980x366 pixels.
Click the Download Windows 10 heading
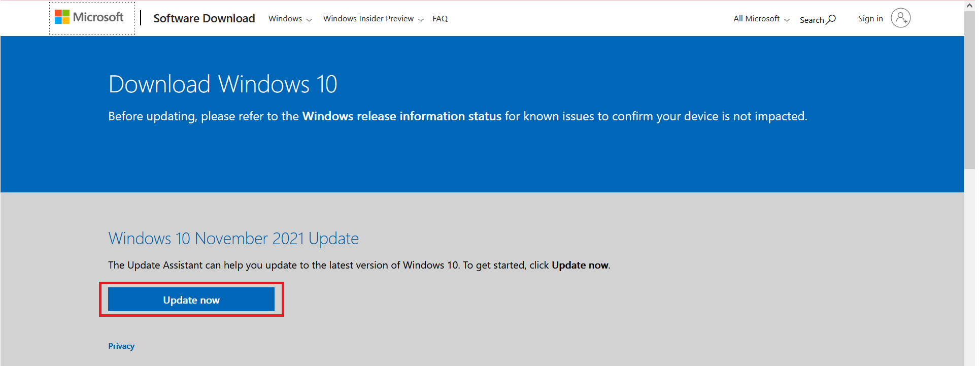(x=223, y=84)
